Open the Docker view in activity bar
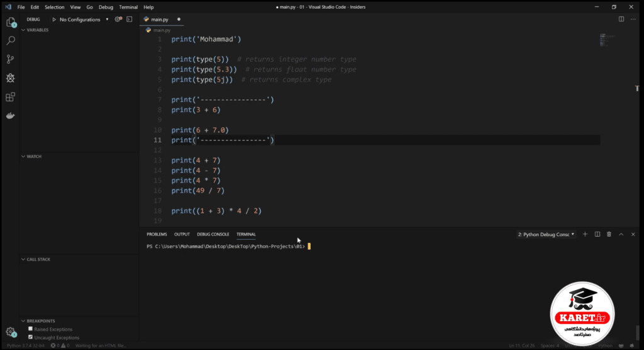Screen dimensions: 644x350 11,116
